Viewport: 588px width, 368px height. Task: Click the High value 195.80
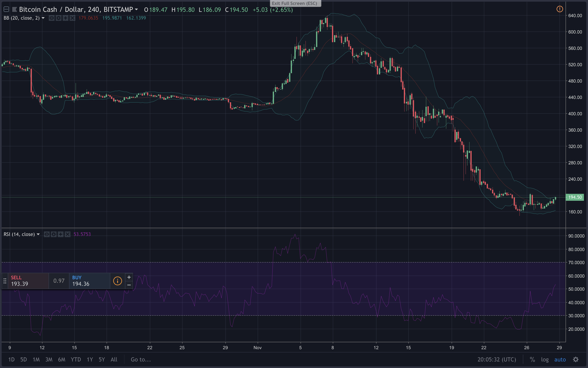pyautogui.click(x=185, y=10)
